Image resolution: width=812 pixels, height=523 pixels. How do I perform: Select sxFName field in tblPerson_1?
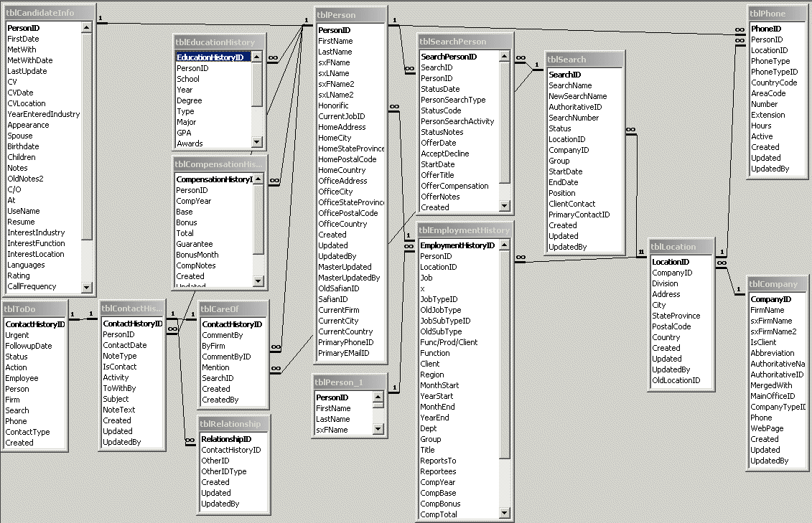(332, 430)
